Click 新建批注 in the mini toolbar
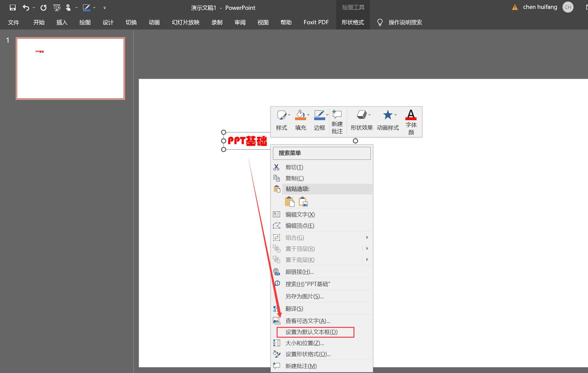 (x=337, y=122)
